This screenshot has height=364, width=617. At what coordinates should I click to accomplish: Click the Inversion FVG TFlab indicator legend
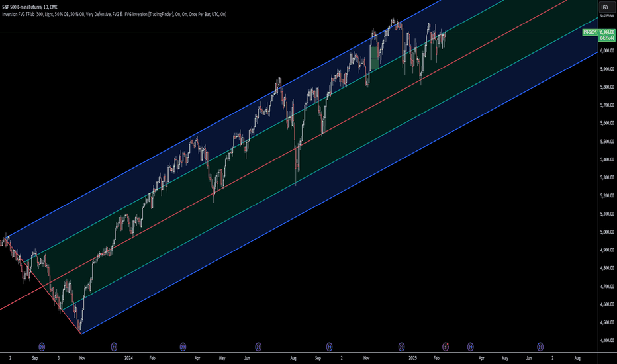(114, 14)
